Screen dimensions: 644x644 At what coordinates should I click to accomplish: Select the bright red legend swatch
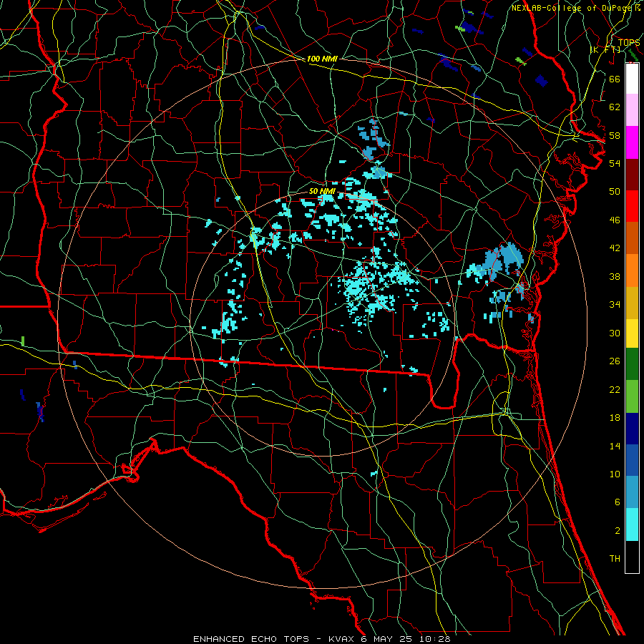[x=632, y=206]
